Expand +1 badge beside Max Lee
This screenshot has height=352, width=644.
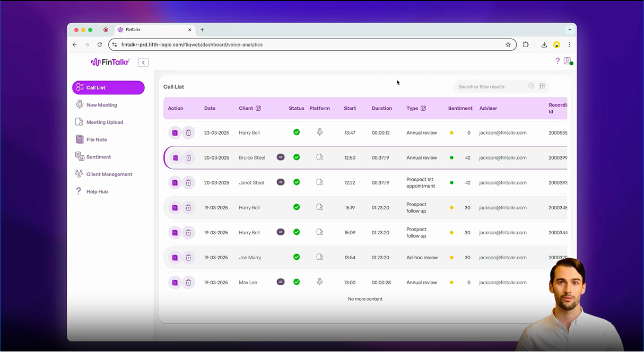tap(281, 282)
